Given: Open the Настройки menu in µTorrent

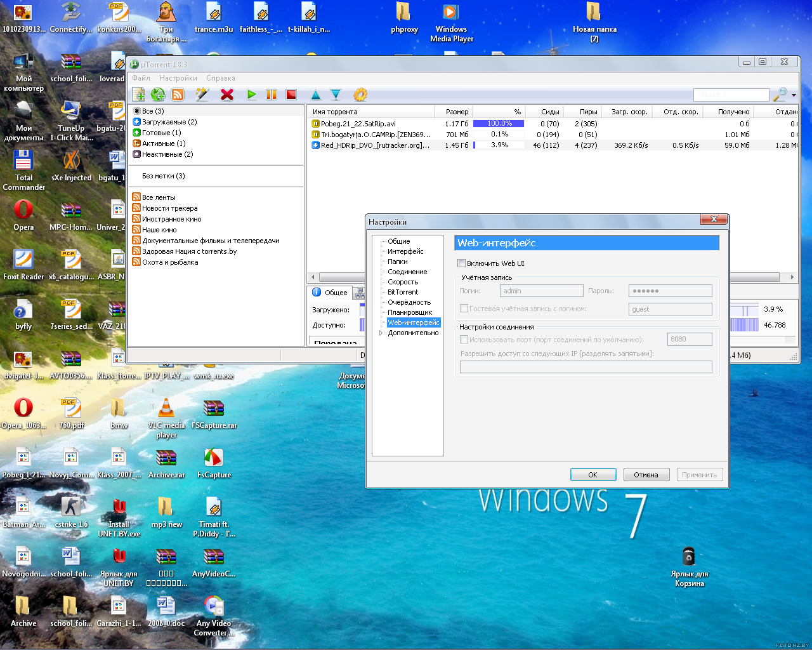Looking at the screenshot, I should [178, 78].
